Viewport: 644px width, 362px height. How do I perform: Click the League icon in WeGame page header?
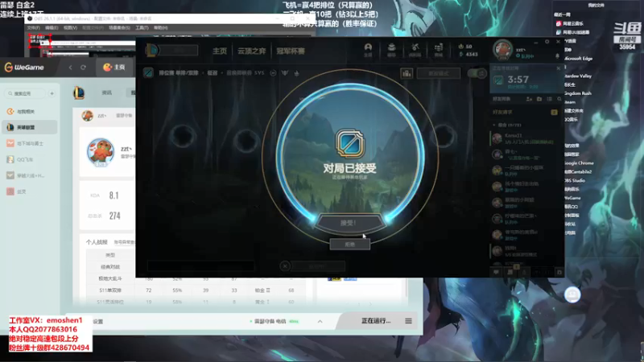click(x=79, y=93)
